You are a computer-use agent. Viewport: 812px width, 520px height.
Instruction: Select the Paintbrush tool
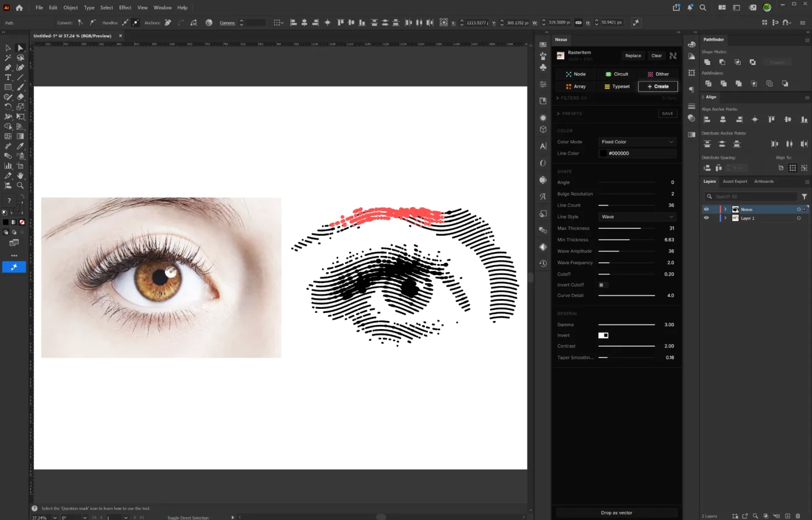click(20, 87)
